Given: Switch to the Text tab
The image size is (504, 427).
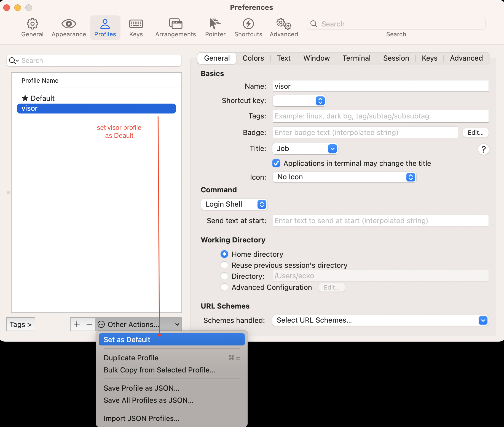Looking at the screenshot, I should tap(284, 58).
